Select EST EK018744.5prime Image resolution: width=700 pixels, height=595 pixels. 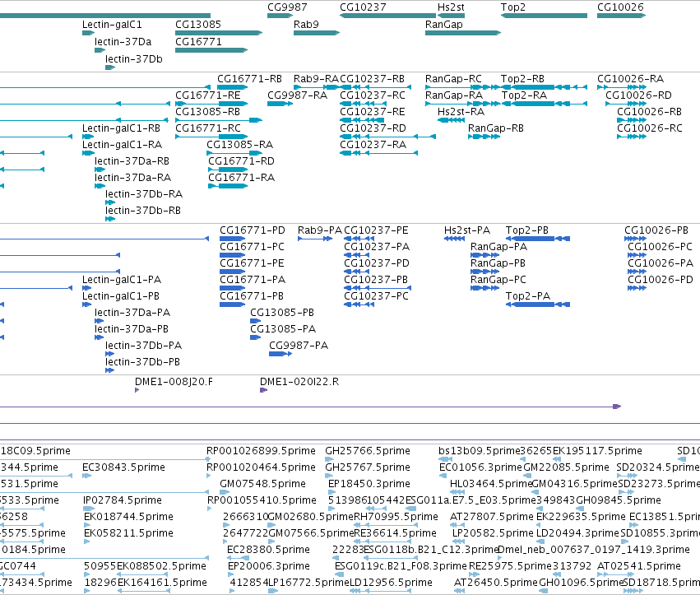128,518
